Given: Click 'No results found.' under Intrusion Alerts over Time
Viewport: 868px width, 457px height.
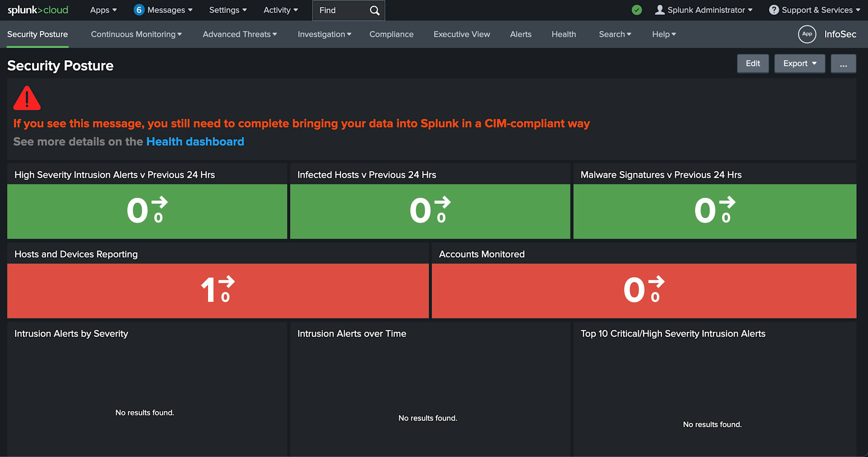Looking at the screenshot, I should (428, 418).
